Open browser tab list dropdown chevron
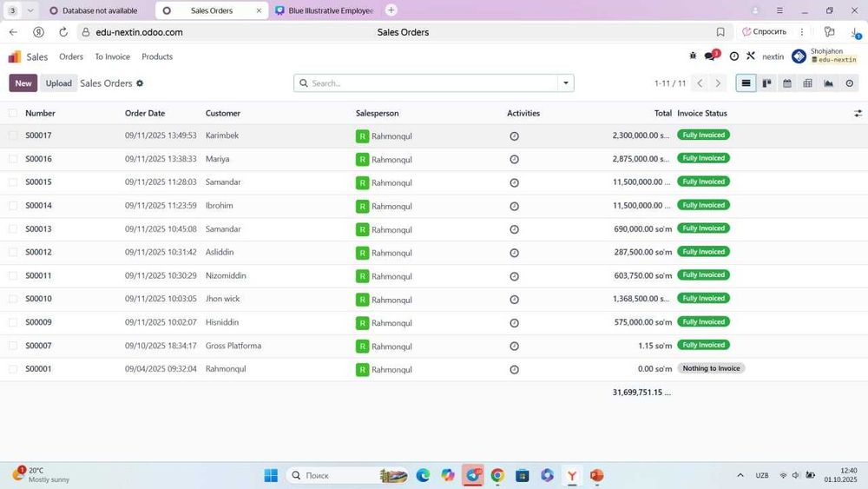This screenshot has height=489, width=868. [x=30, y=10]
